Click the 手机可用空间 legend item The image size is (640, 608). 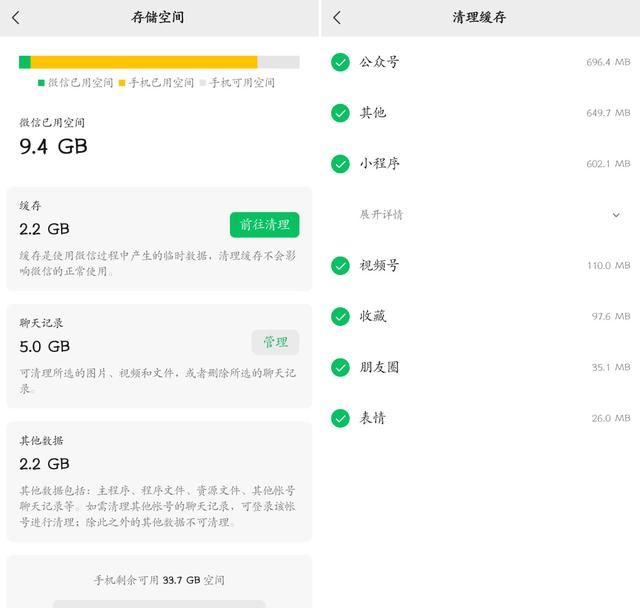(237, 83)
